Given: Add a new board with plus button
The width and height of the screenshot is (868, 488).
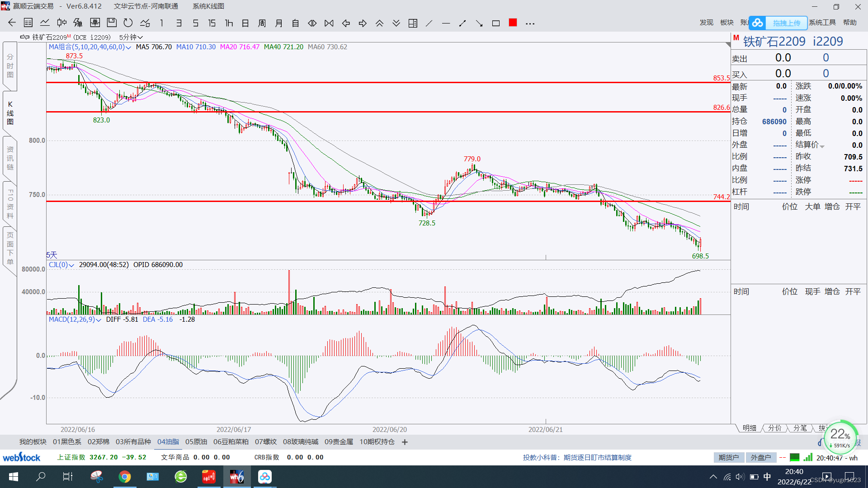Looking at the screenshot, I should coord(405,442).
